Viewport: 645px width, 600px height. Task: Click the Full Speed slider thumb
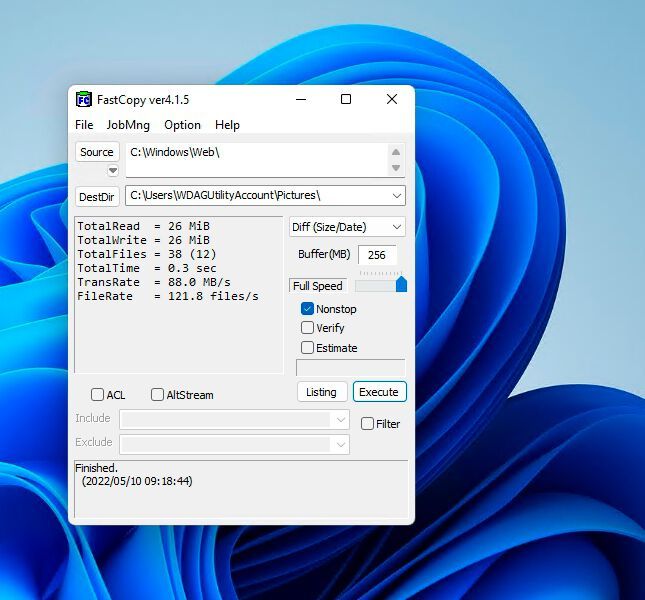point(401,285)
